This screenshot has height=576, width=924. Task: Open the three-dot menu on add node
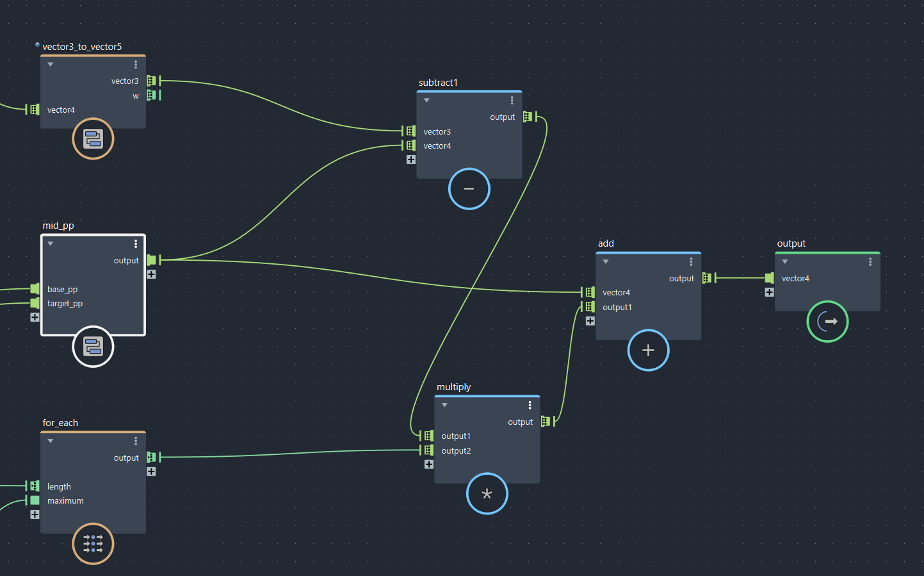pyautogui.click(x=692, y=262)
